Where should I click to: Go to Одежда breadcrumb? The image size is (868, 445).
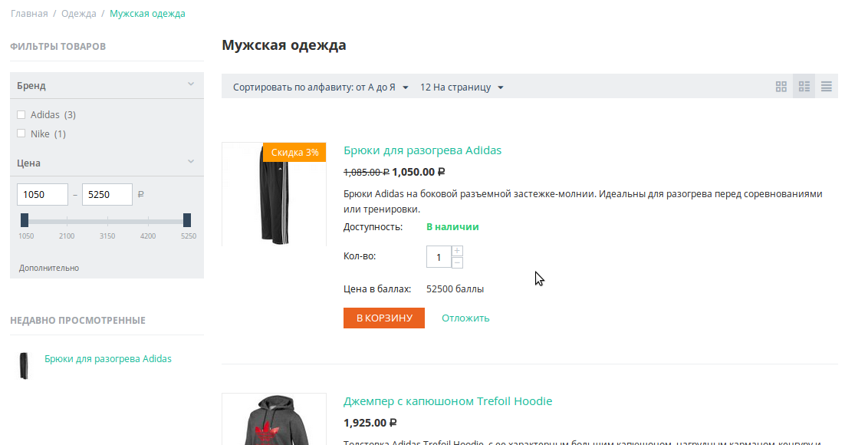pos(79,14)
